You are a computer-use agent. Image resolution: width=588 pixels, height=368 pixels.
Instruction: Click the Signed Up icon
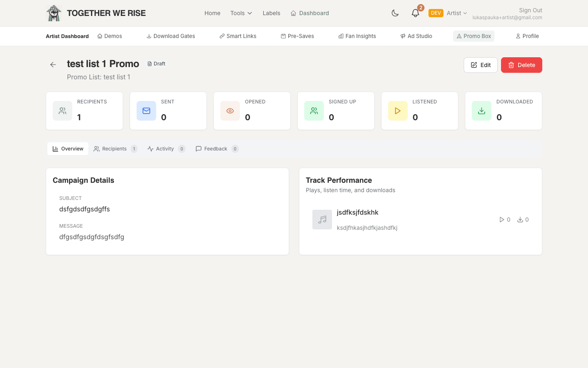pyautogui.click(x=314, y=110)
